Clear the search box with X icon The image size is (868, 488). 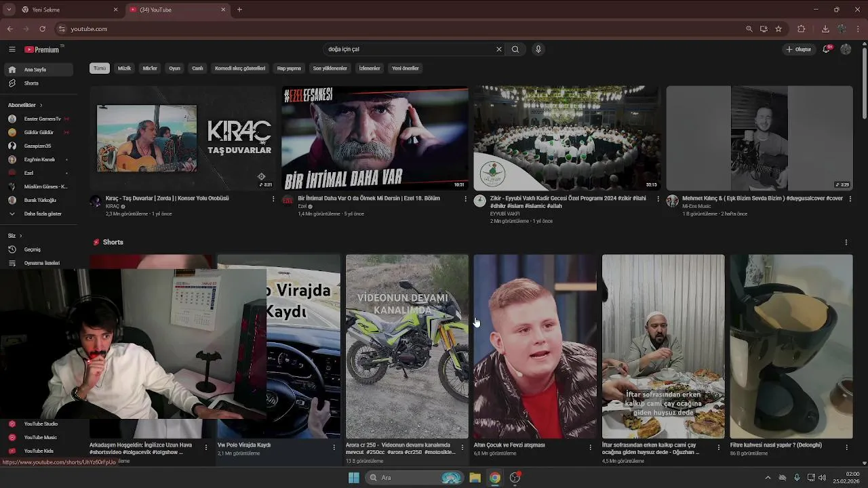pyautogui.click(x=499, y=49)
